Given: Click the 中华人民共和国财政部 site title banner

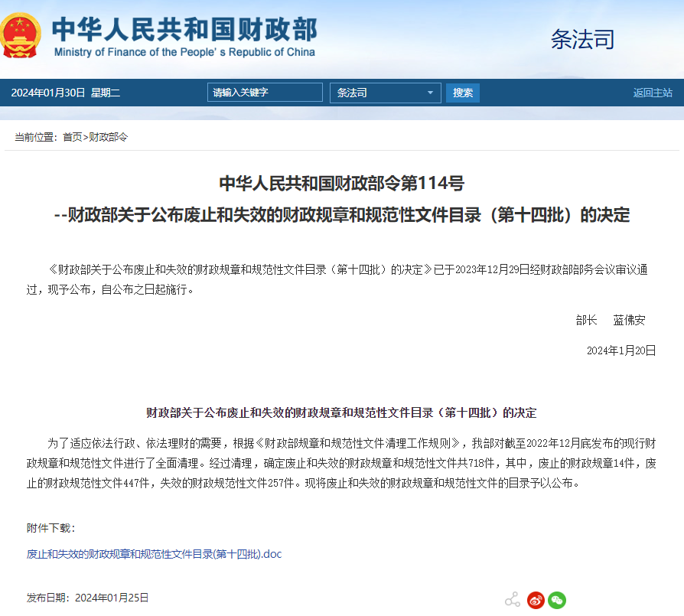Looking at the screenshot, I should [184, 29].
